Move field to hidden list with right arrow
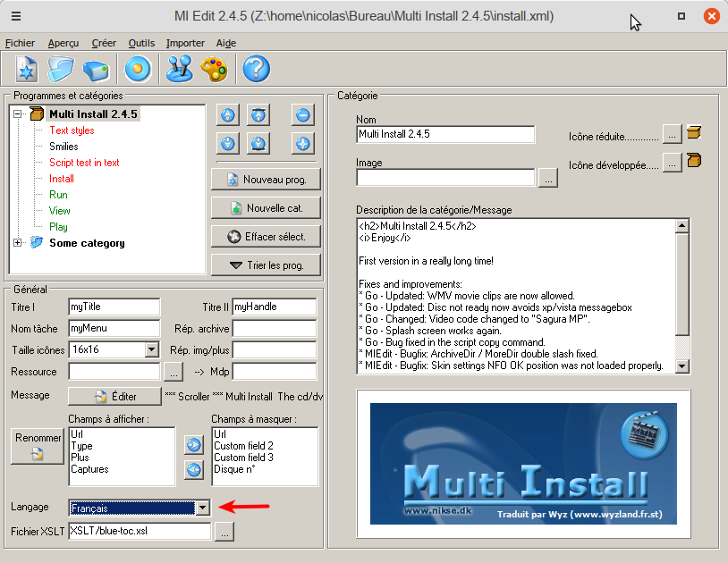 [x=193, y=444]
